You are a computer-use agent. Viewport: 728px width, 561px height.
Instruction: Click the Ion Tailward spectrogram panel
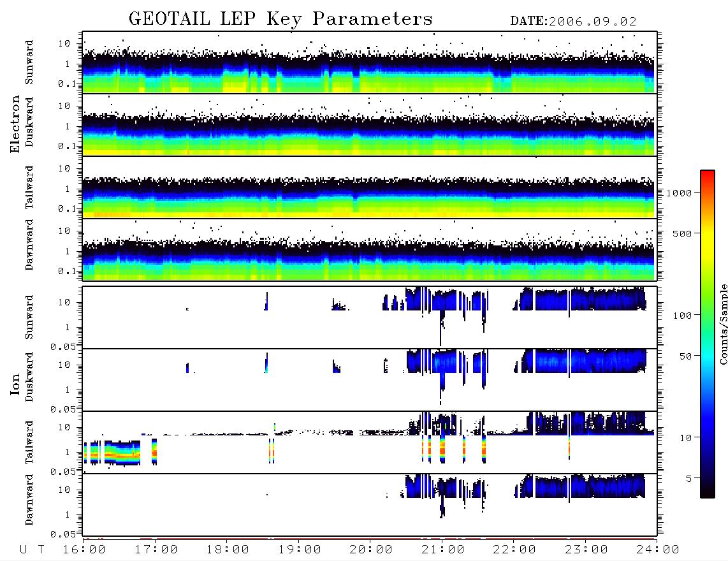click(x=370, y=442)
